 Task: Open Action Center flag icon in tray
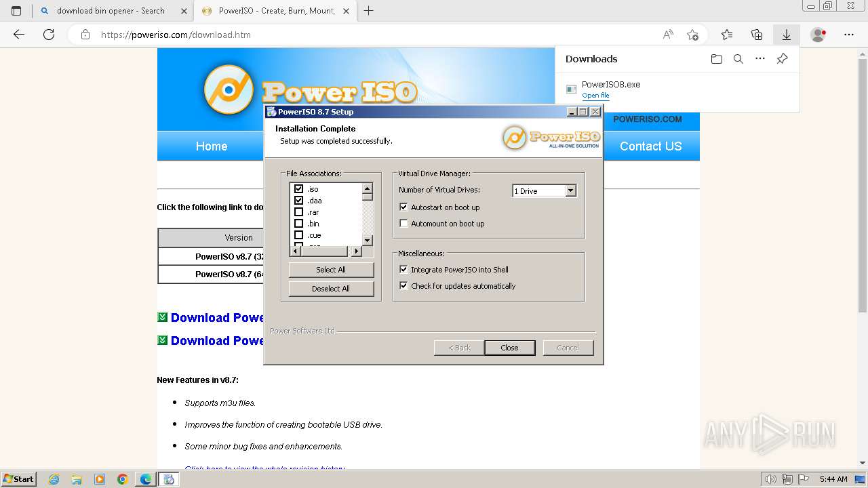pos(803,479)
